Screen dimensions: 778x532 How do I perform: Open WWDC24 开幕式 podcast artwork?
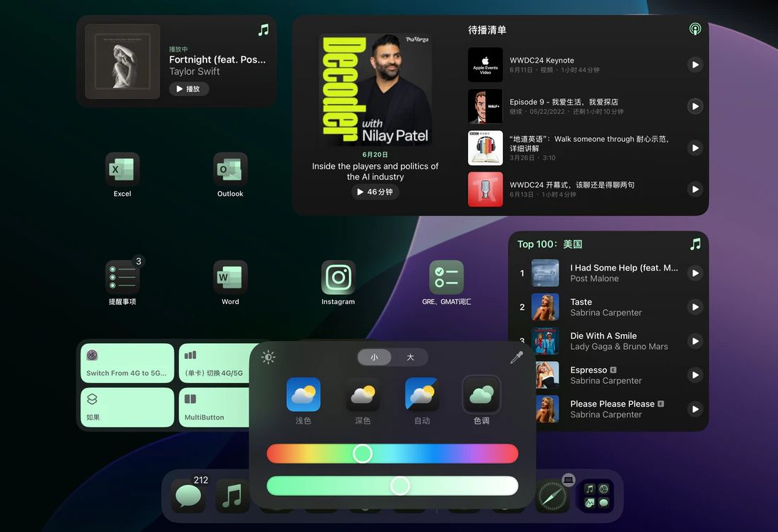click(485, 189)
